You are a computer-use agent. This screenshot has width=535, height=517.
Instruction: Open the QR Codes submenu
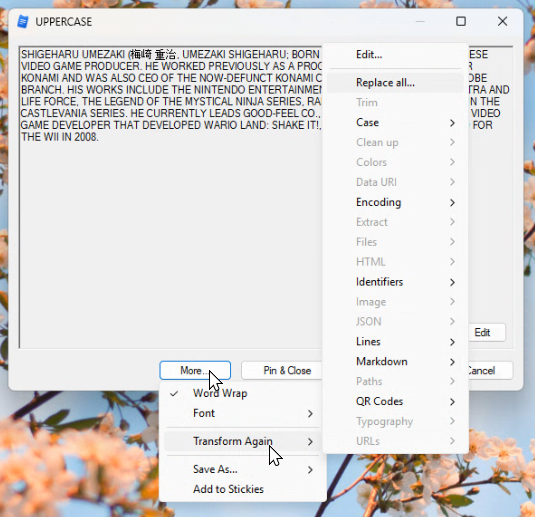(x=395, y=401)
